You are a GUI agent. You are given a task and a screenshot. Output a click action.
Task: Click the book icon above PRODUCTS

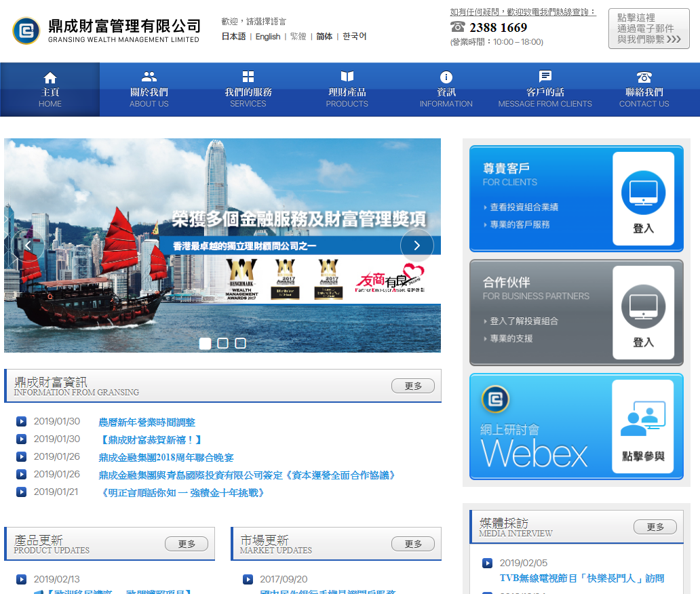point(347,77)
